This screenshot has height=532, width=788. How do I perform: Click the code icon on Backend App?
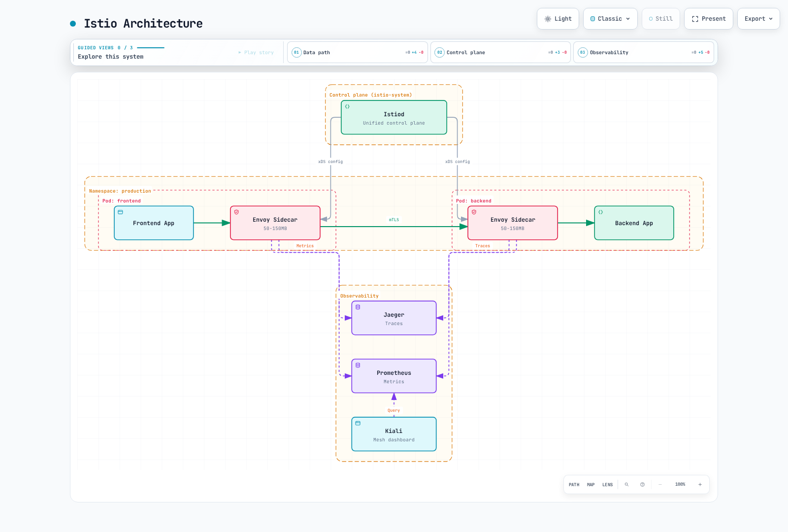[x=600, y=212]
